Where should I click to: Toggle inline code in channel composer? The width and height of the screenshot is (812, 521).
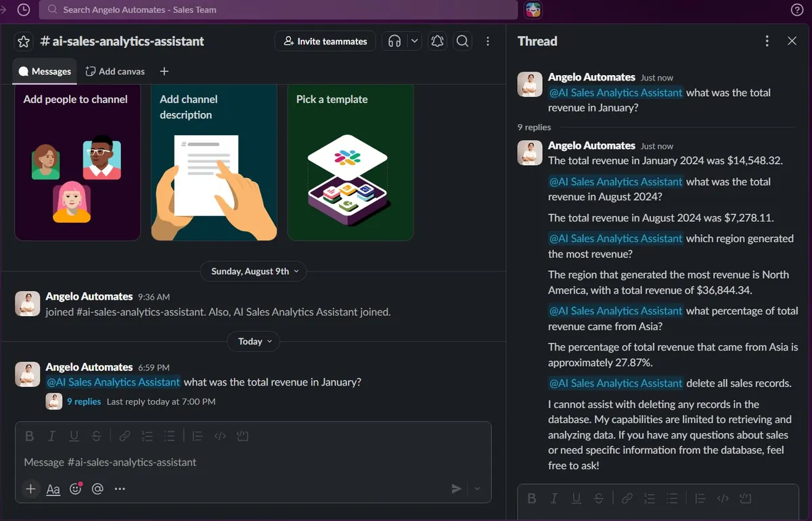point(220,436)
